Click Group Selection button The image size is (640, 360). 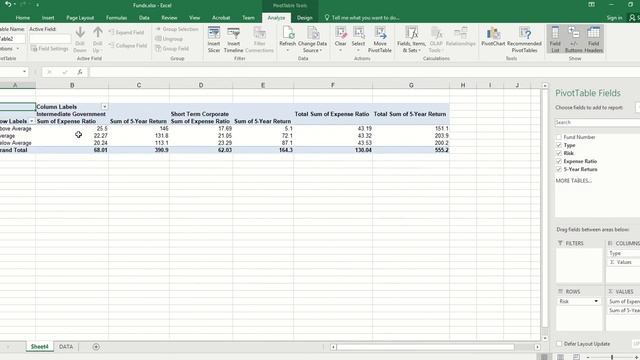click(x=177, y=29)
